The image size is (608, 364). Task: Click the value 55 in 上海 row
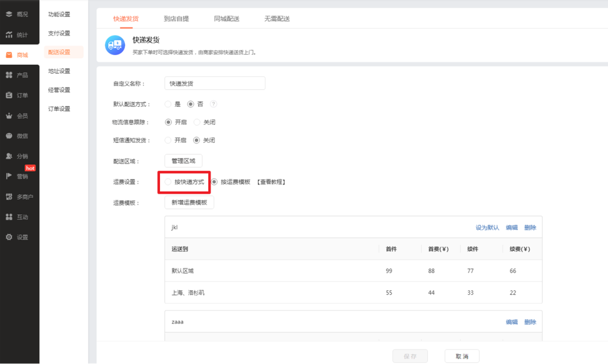389,293
